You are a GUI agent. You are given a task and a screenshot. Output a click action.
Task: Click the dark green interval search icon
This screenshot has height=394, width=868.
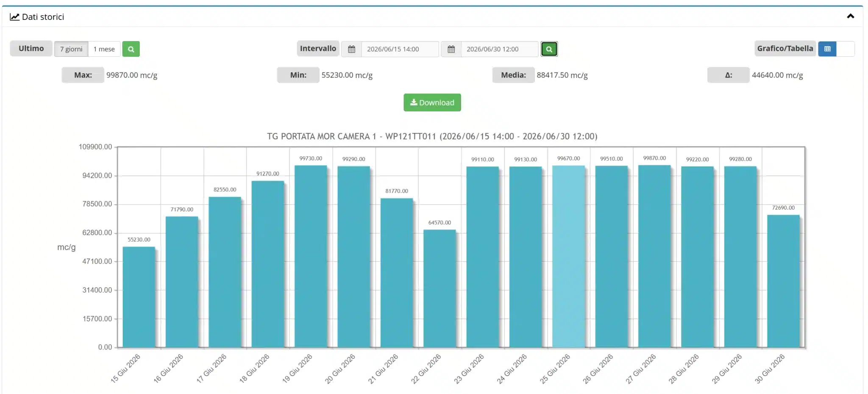(x=549, y=49)
